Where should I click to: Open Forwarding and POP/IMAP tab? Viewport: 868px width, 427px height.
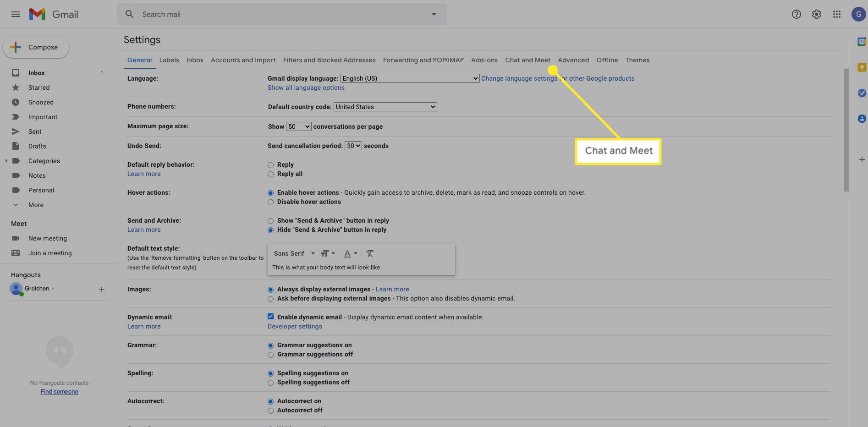click(423, 60)
